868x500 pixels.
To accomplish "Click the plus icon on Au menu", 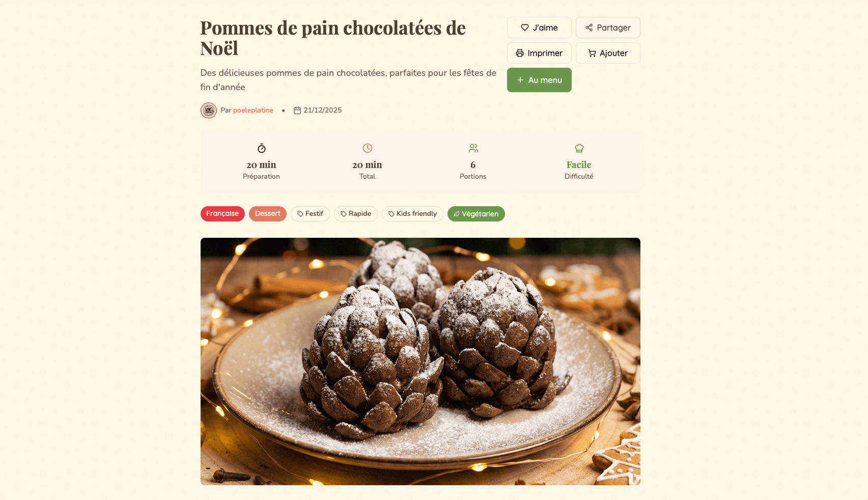I will [x=520, y=80].
